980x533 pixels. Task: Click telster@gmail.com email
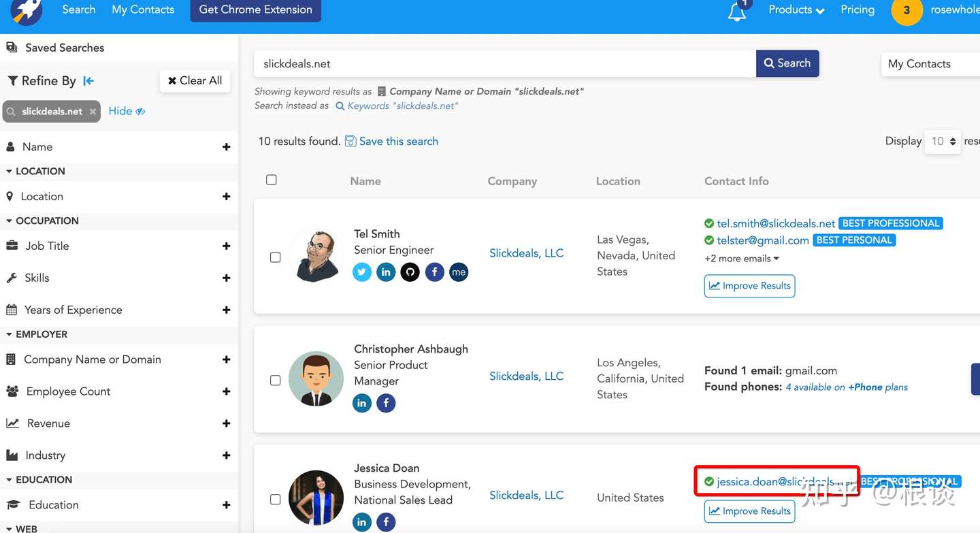(763, 240)
